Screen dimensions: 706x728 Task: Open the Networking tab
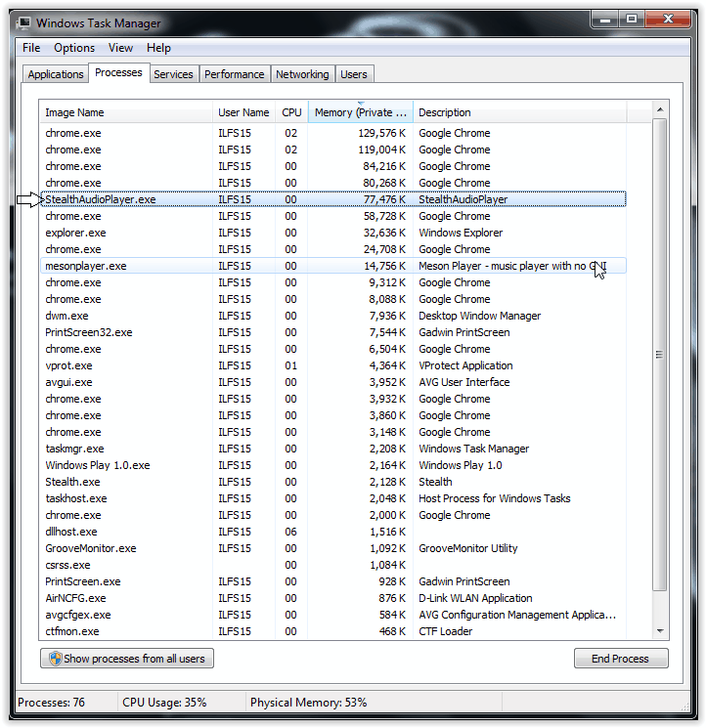[302, 74]
